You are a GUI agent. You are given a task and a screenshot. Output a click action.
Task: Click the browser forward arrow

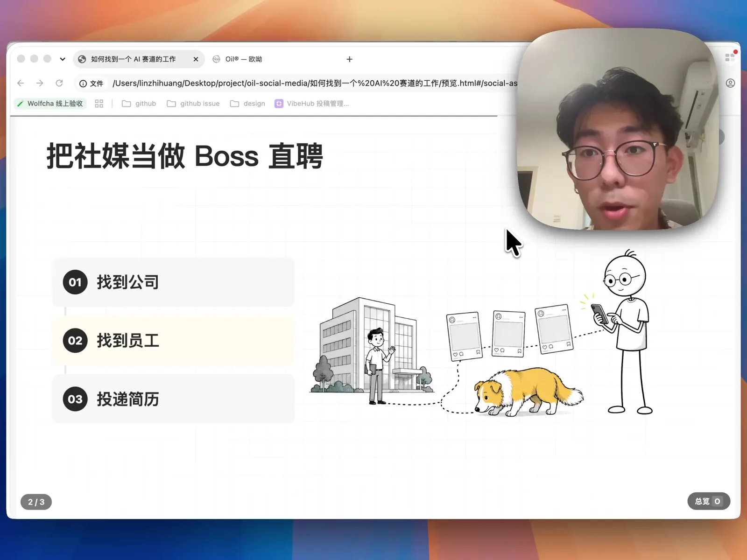(40, 83)
